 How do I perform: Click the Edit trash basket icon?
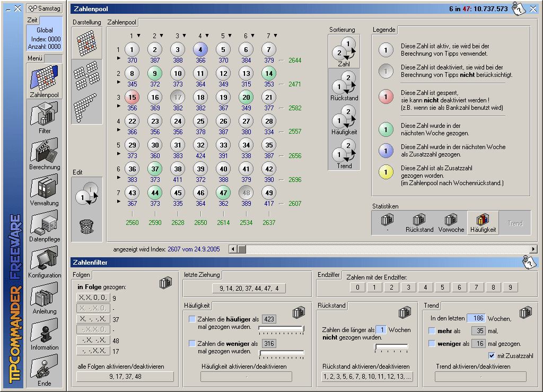tap(86, 227)
